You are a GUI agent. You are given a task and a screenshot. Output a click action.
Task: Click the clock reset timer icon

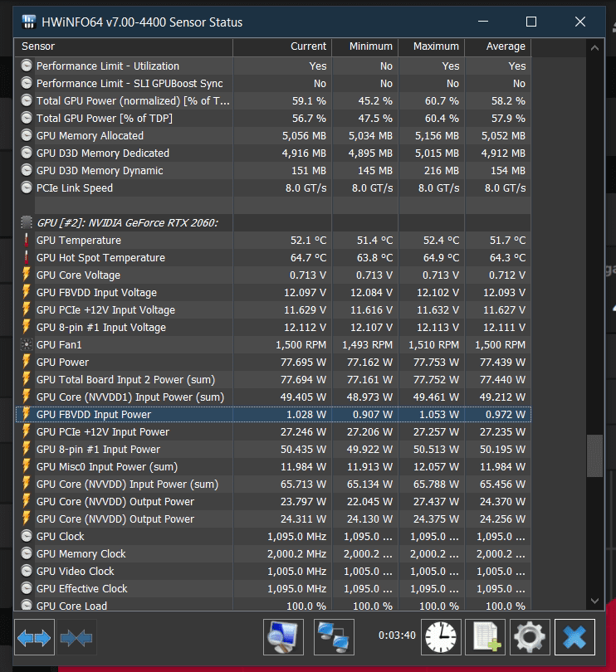pyautogui.click(x=441, y=637)
